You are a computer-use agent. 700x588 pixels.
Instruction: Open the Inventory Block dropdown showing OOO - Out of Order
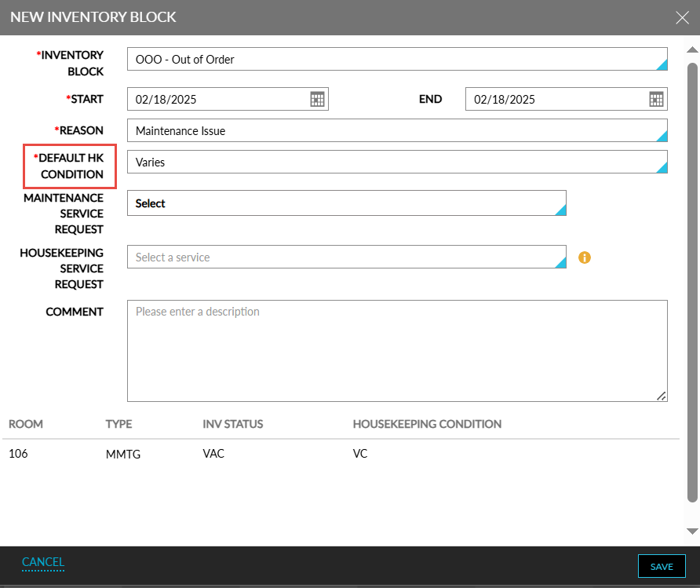397,59
